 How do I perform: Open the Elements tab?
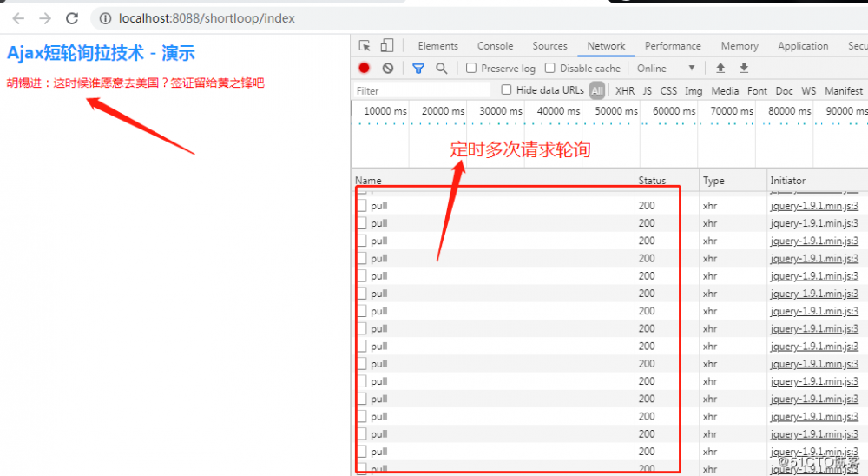tap(437, 46)
